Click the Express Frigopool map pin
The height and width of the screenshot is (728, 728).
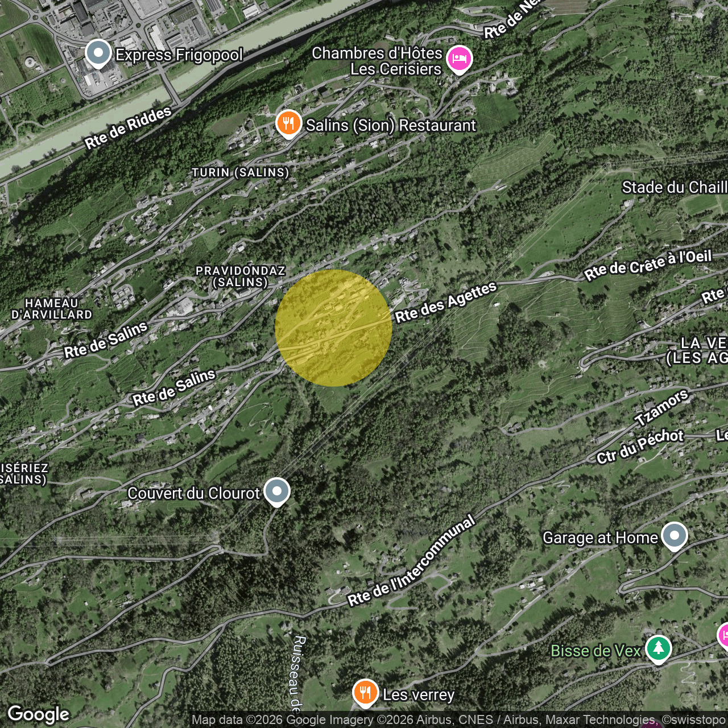pos(98,54)
